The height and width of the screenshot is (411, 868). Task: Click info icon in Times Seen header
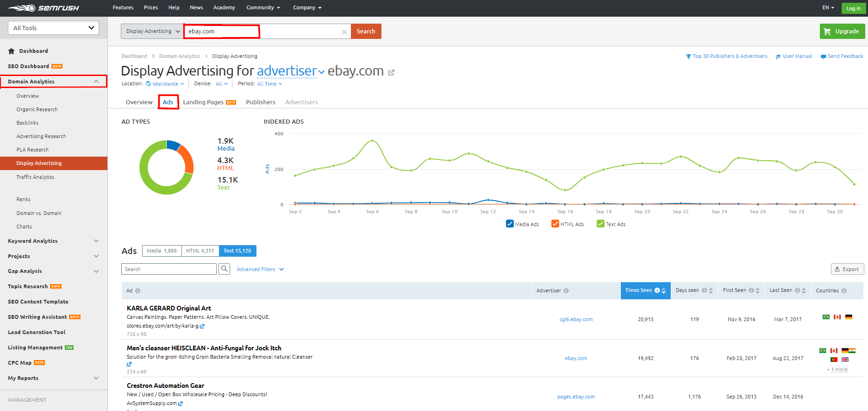[x=657, y=291]
